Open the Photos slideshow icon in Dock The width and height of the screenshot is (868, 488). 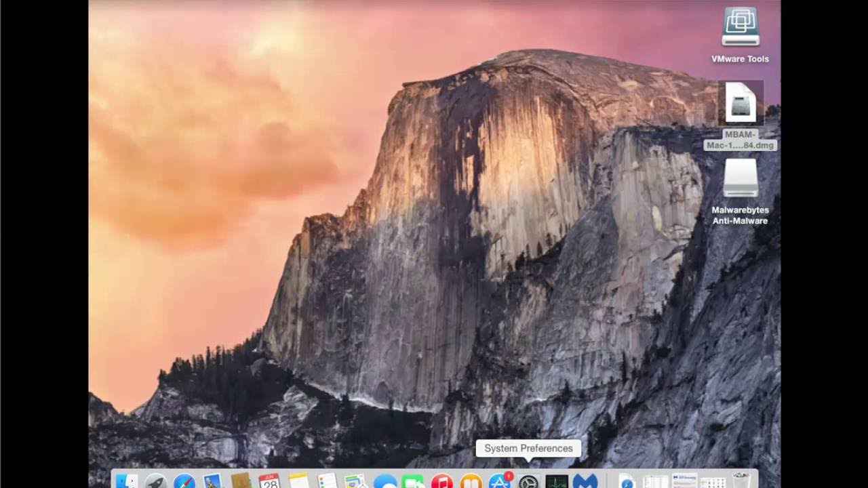coord(355,481)
